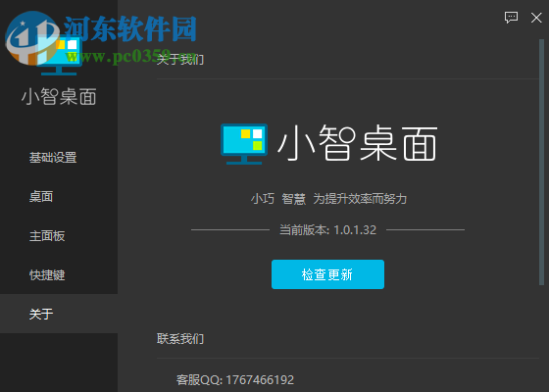Click the 检查更新 button
The height and width of the screenshot is (392, 549).
(327, 274)
